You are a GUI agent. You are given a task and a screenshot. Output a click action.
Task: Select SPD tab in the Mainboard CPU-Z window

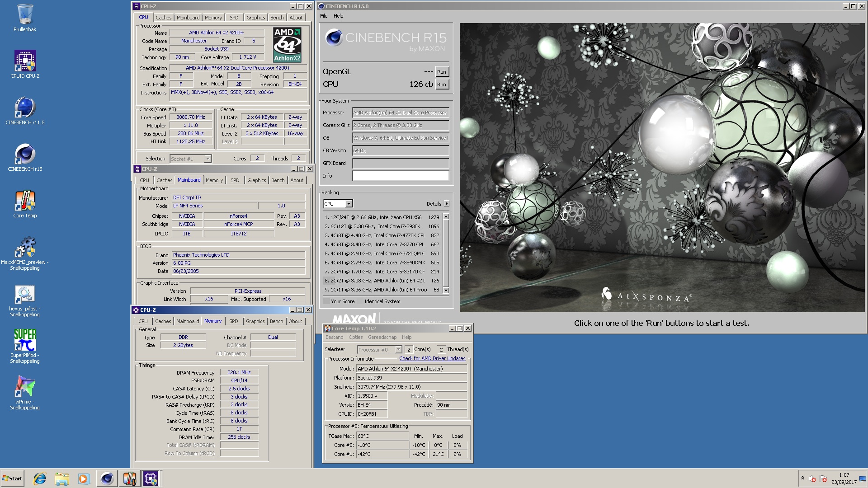(x=235, y=180)
